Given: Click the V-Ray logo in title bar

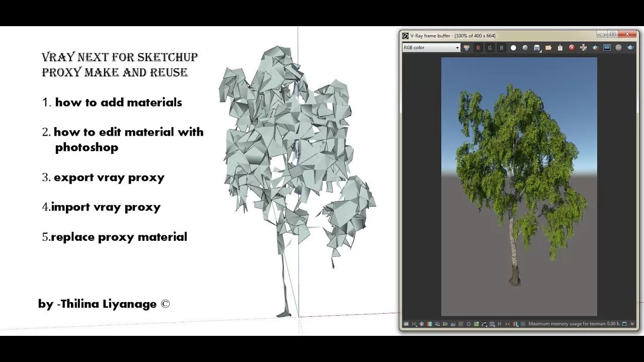Looking at the screenshot, I should tap(406, 35).
